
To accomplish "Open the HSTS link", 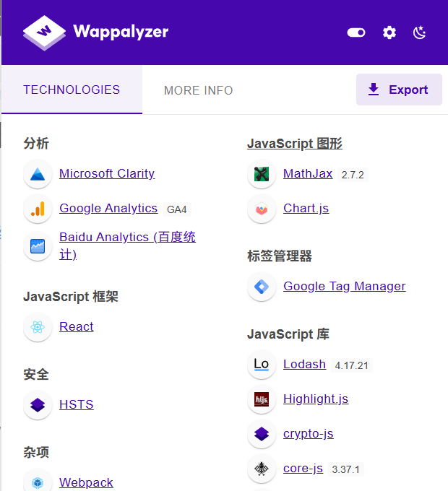I will point(77,404).
